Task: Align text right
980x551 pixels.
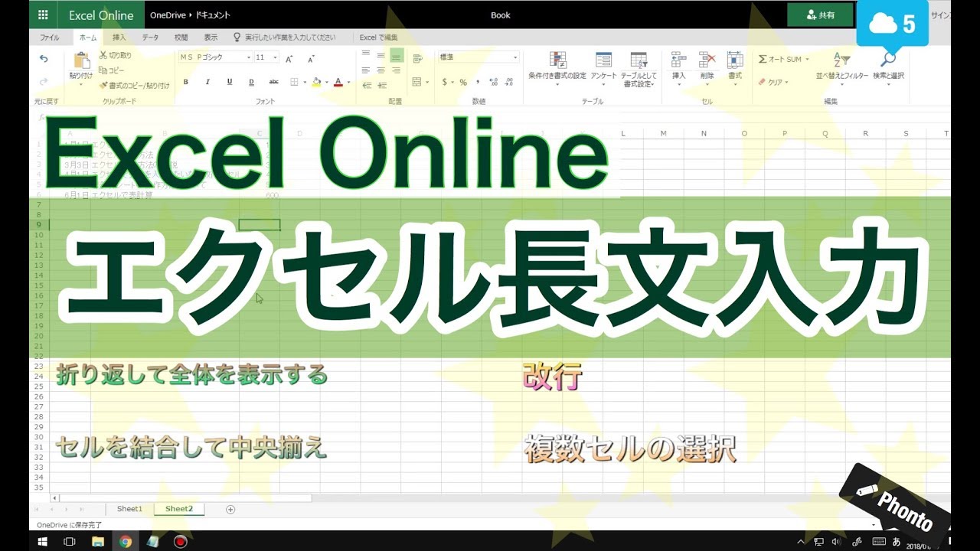Action: [397, 70]
